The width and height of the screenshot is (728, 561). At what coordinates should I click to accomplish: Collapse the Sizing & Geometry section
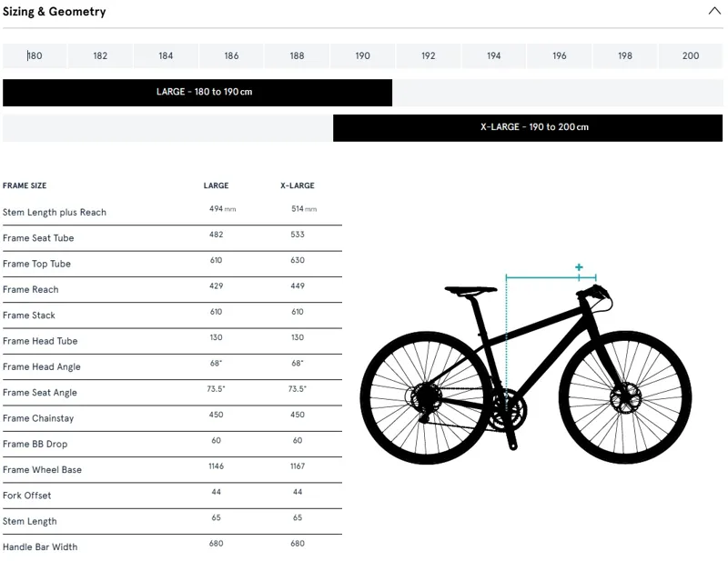[x=714, y=12]
